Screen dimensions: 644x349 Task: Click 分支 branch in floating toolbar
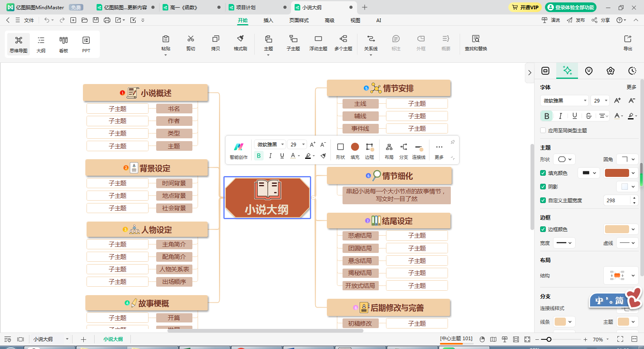tap(404, 151)
